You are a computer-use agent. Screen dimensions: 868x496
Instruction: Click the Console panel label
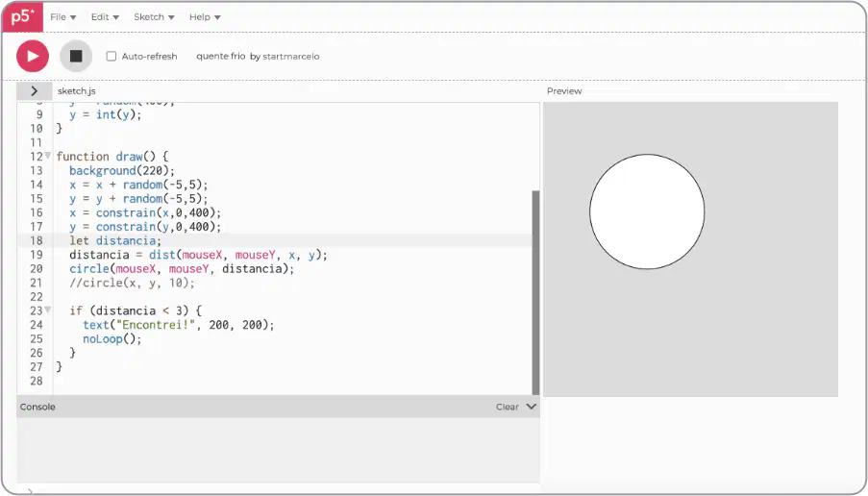point(37,407)
